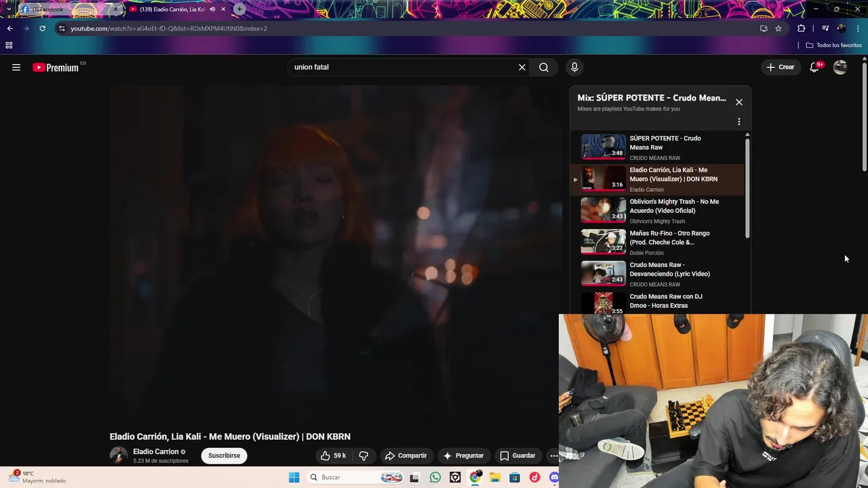Save video with Guardar

(x=518, y=455)
